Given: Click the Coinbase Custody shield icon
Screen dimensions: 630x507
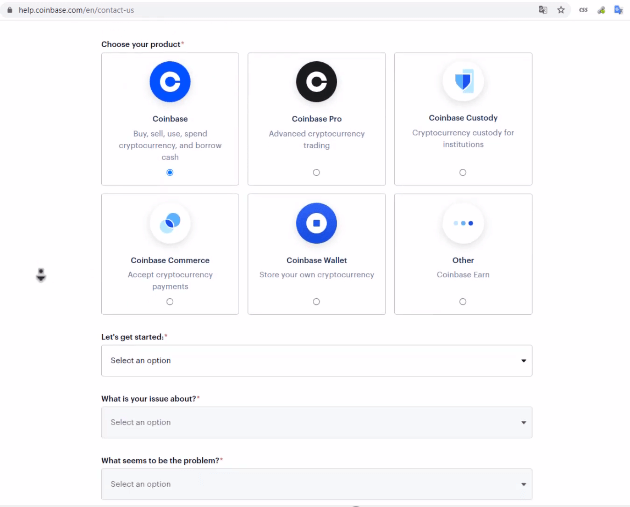Looking at the screenshot, I should 463,81.
